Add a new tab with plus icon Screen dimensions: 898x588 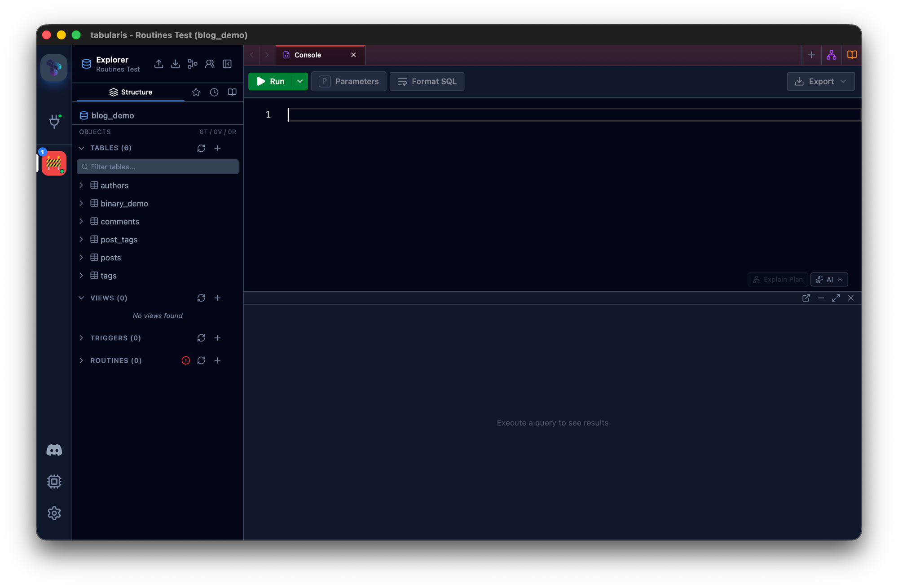coord(811,55)
